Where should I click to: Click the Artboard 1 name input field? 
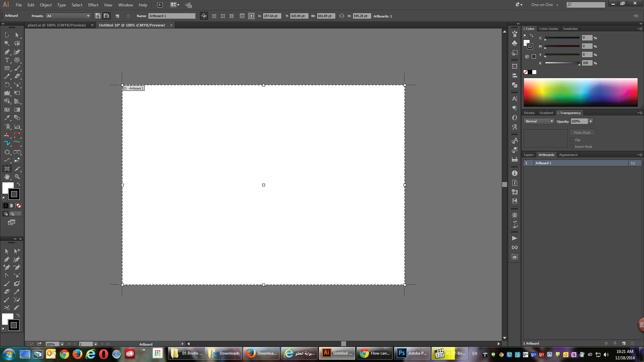[x=172, y=16]
